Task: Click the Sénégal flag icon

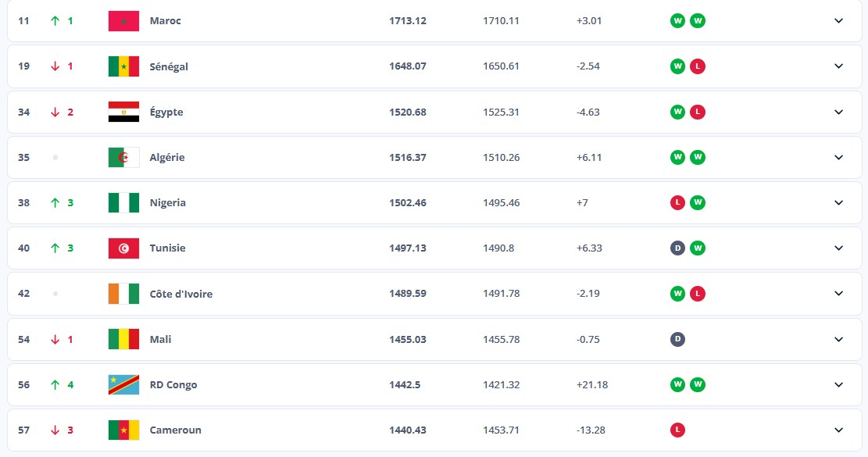Action: (123, 66)
